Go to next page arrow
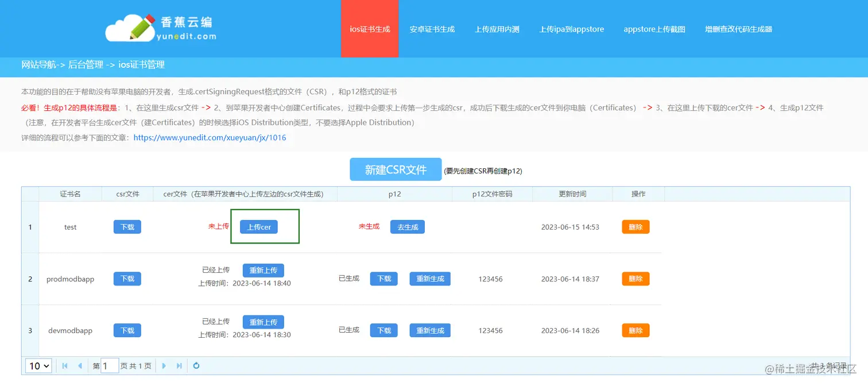The image size is (868, 386). click(164, 366)
